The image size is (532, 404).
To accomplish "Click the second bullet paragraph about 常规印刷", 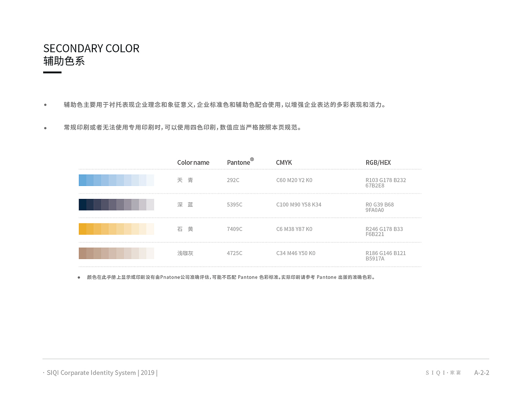I will point(183,127).
